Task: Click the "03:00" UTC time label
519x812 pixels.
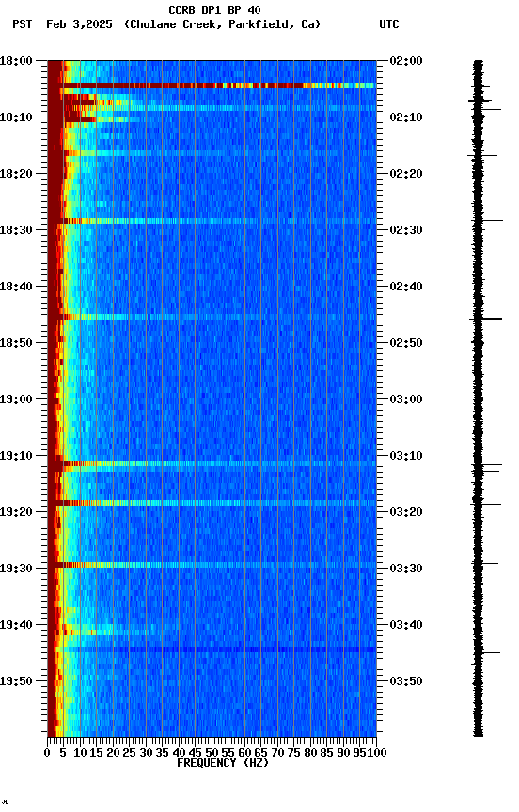Action: click(x=406, y=399)
